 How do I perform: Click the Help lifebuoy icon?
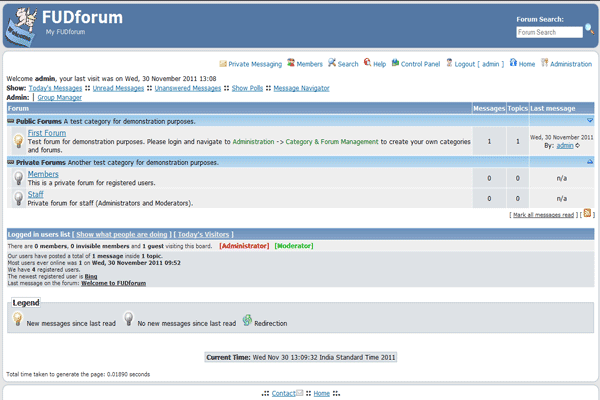coord(367,62)
